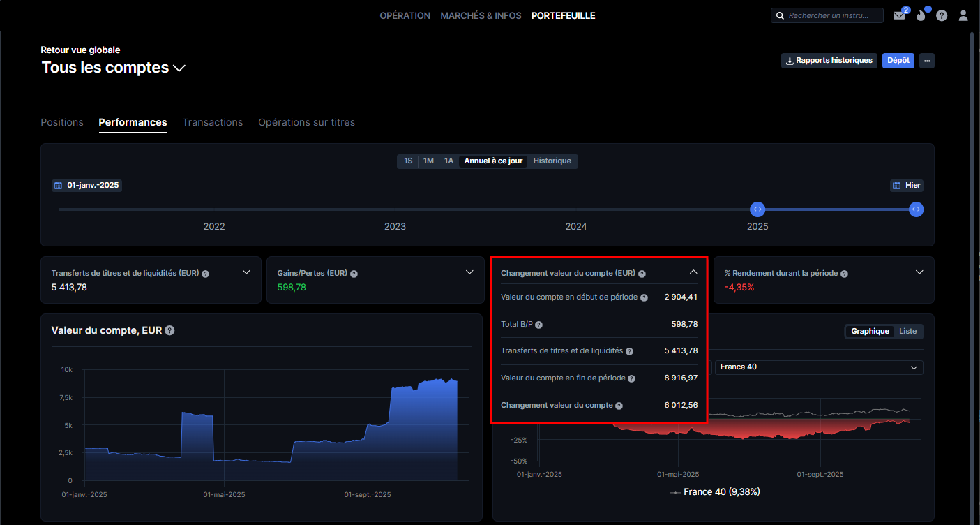
Task: Open the mail inbox icon
Action: click(x=899, y=15)
